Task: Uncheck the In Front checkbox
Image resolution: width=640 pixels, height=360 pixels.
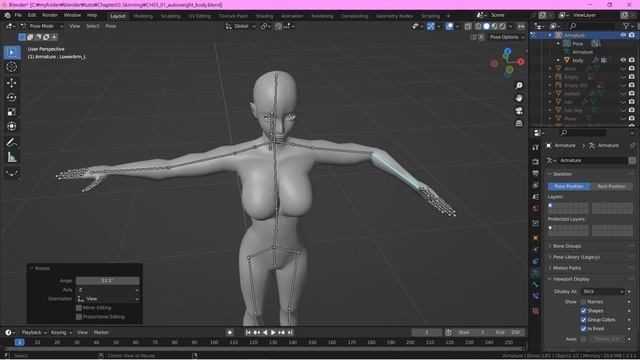Action: pos(583,329)
